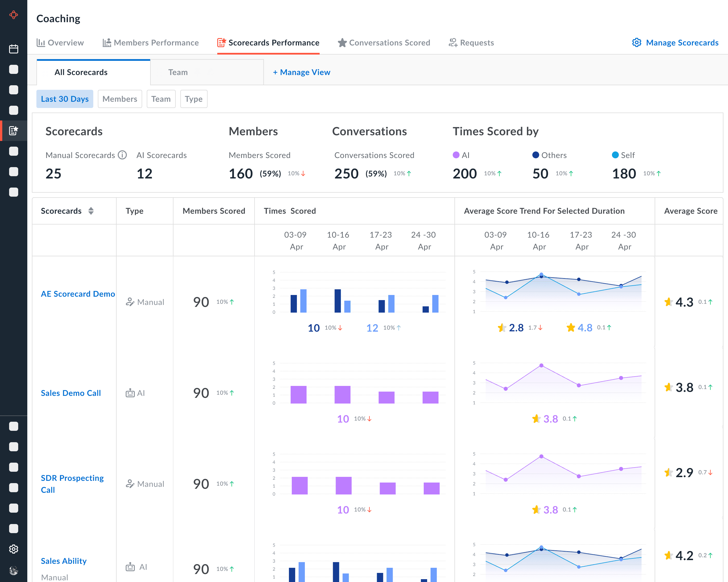Switch to the Team scorecards tab

coord(178,72)
